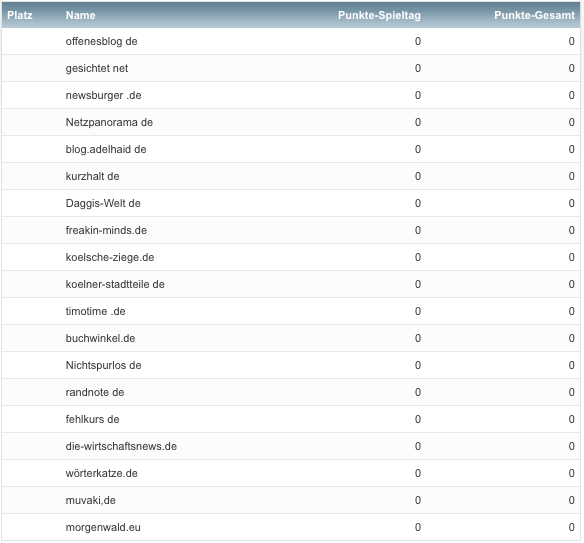This screenshot has height=543, width=584.
Task: Click the Platz column header
Action: (x=20, y=15)
